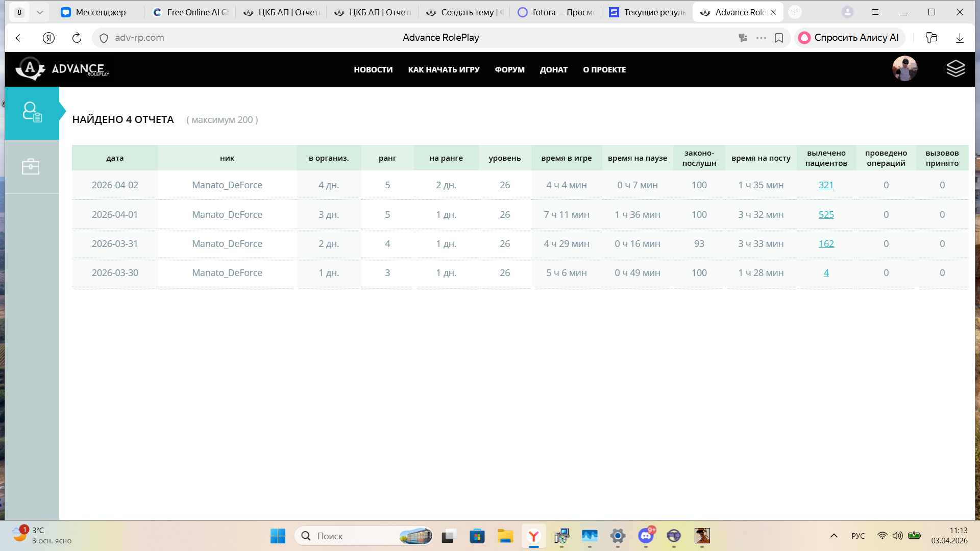Open the layers stack icon in header
This screenshot has width=980, height=551.
coord(955,68)
